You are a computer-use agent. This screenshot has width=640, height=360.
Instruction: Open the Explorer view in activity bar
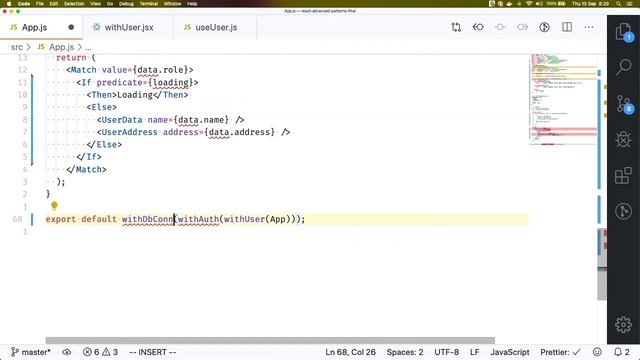point(623,31)
